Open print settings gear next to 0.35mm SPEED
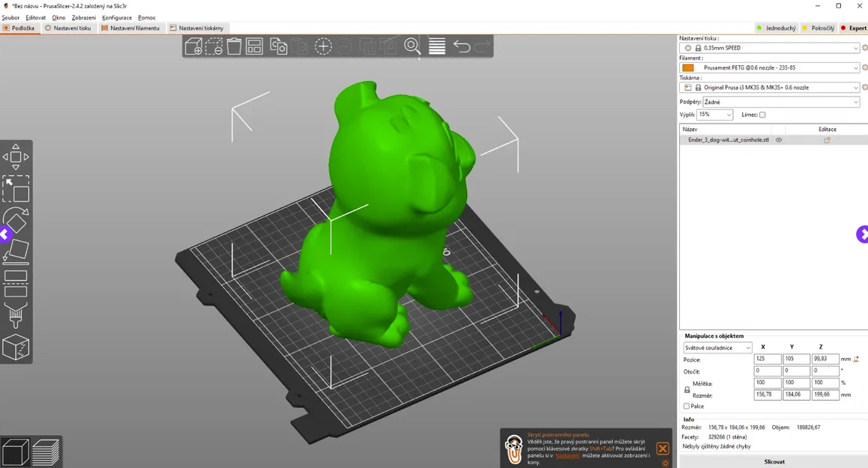The width and height of the screenshot is (868, 468). point(865,48)
